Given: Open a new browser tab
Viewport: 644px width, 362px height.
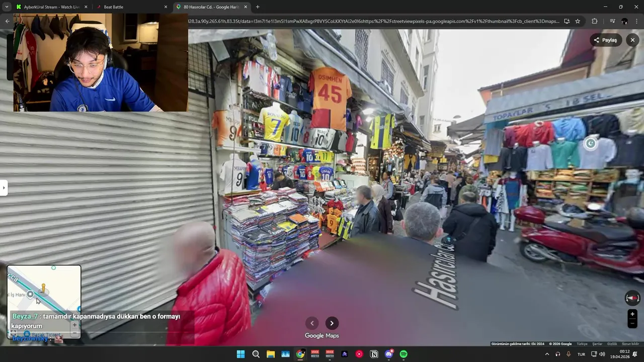Looking at the screenshot, I should click(258, 7).
